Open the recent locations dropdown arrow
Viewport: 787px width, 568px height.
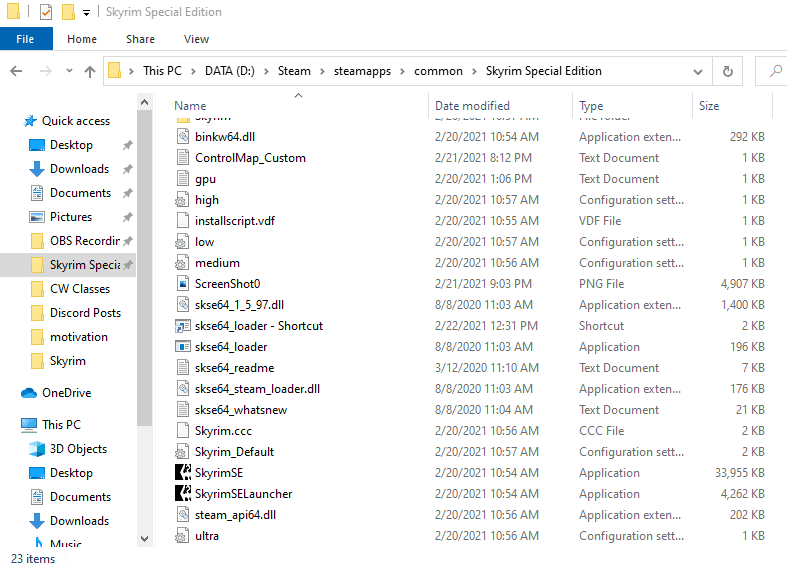(x=69, y=71)
